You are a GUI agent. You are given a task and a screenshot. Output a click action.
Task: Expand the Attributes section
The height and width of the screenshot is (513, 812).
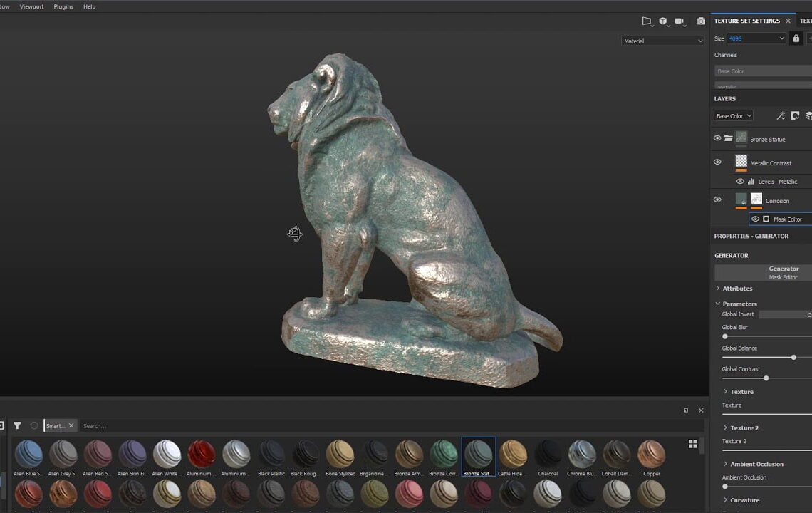point(736,289)
